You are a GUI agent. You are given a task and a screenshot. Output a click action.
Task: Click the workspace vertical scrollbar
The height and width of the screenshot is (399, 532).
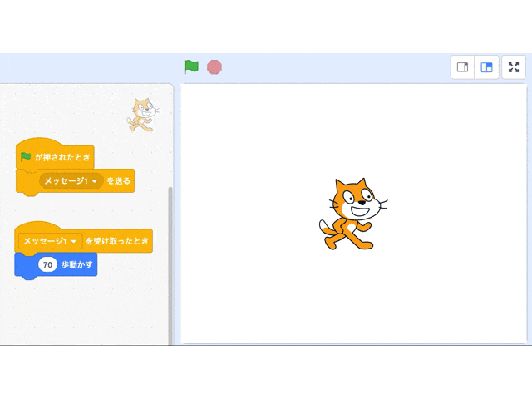[170, 266]
